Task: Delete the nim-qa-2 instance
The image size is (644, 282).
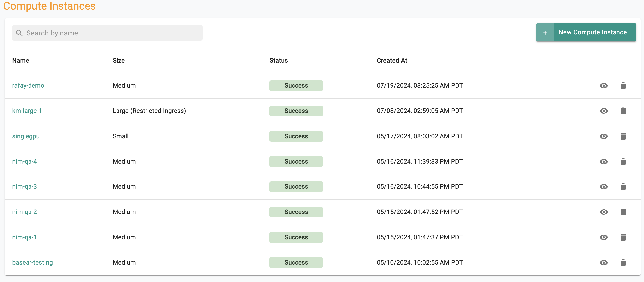Action: [x=623, y=212]
